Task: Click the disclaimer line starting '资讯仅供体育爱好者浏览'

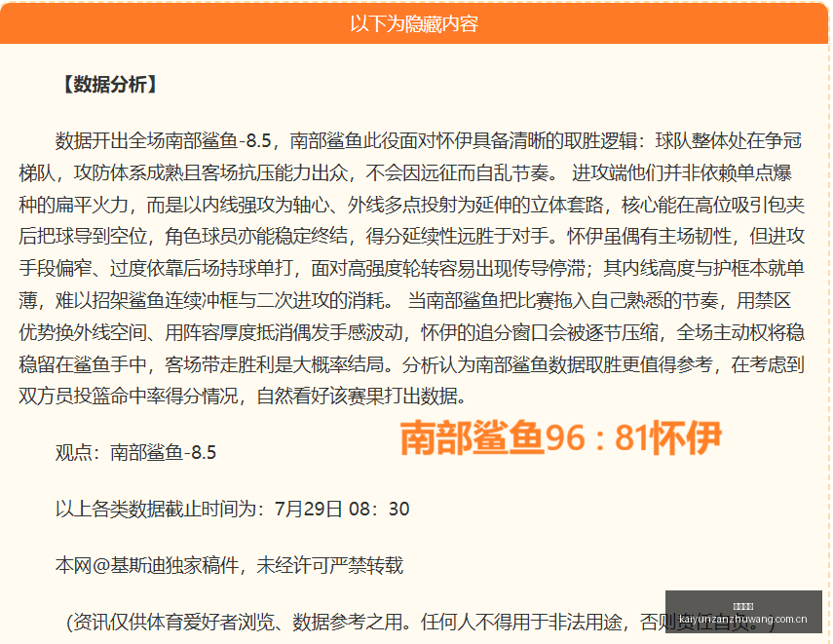Action: (x=421, y=622)
